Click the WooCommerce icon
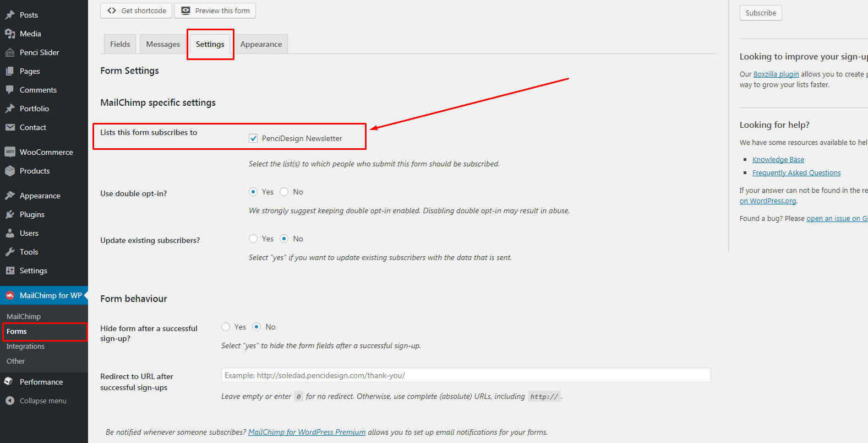 coord(10,152)
